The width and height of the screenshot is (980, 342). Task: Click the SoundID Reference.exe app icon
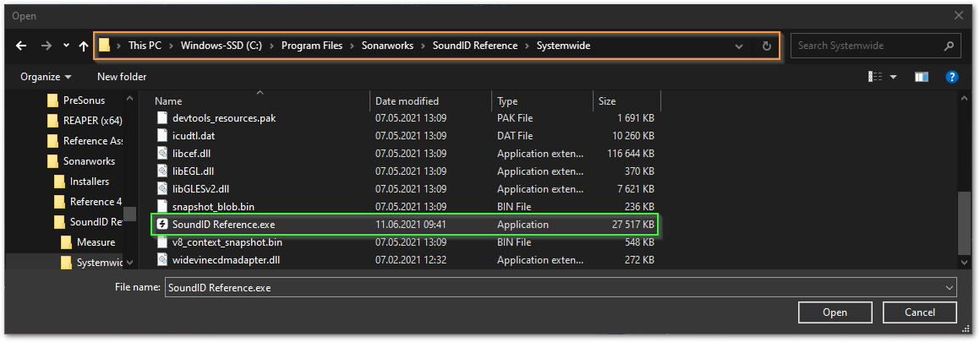pyautogui.click(x=162, y=224)
